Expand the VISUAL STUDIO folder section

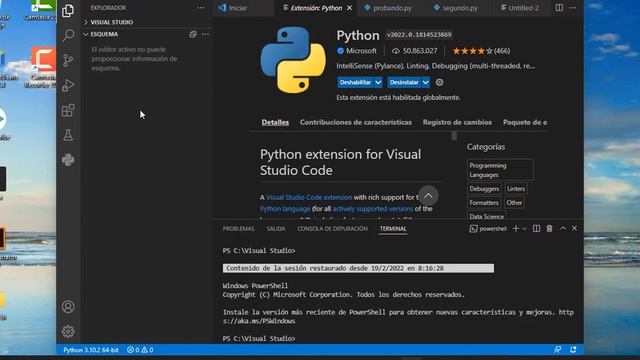(x=108, y=22)
